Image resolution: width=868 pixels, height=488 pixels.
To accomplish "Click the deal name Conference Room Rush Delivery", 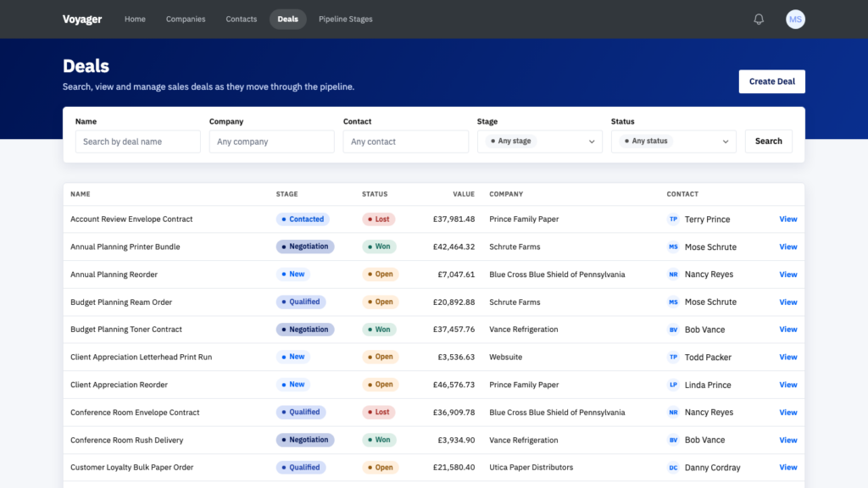I will tap(127, 440).
